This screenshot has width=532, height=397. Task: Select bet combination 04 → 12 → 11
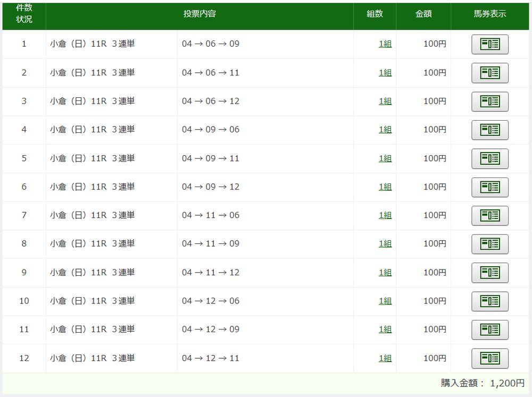211,358
